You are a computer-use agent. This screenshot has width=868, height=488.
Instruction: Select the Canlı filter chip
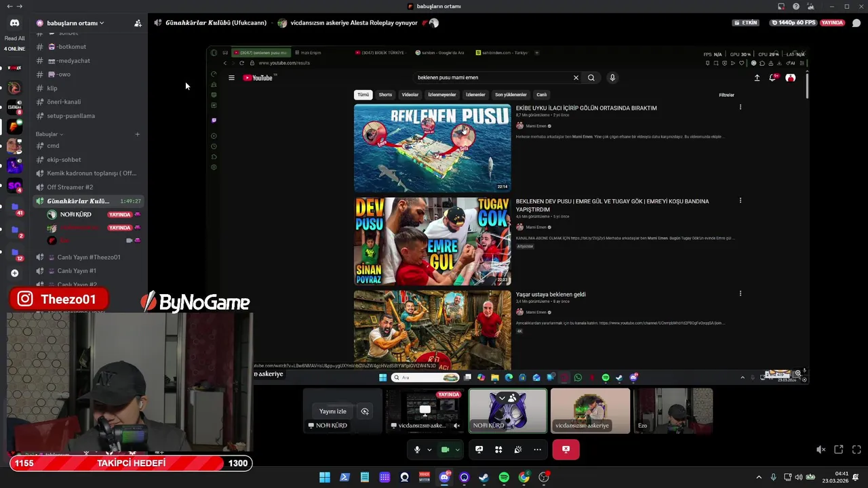(542, 95)
